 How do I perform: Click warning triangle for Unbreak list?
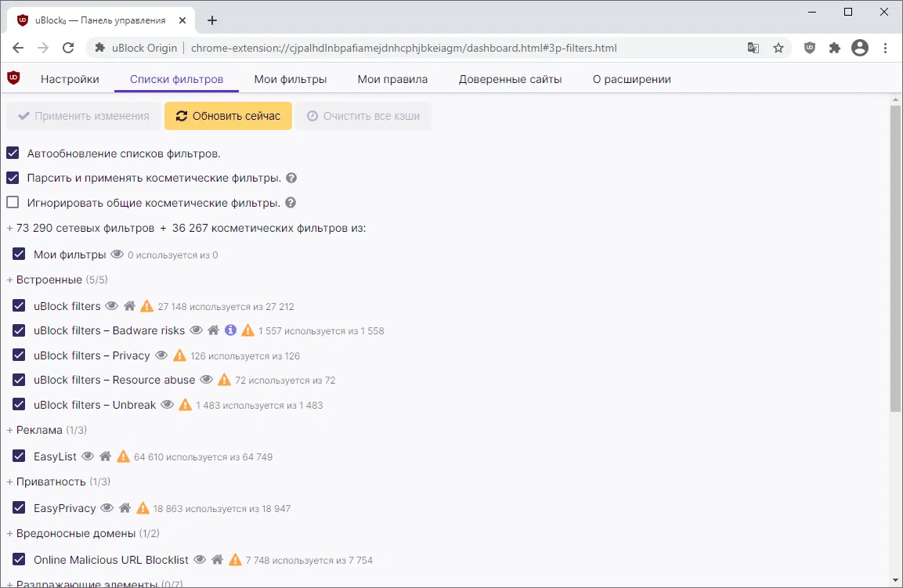pos(185,404)
